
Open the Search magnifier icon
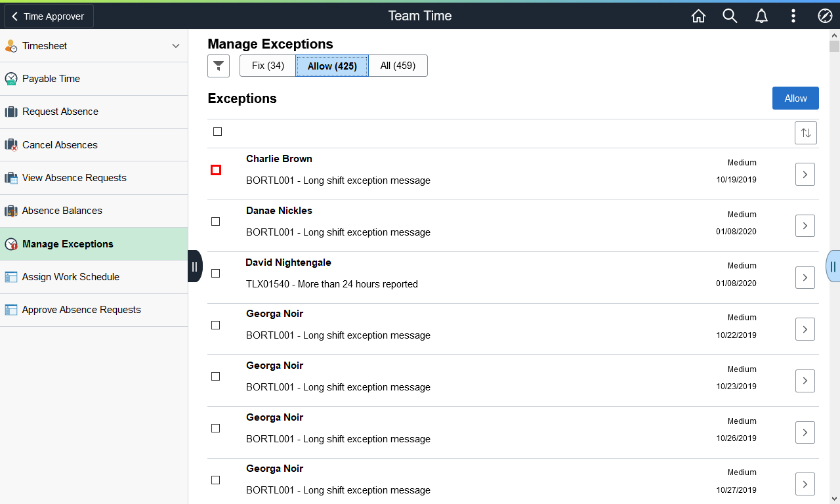[x=730, y=16]
